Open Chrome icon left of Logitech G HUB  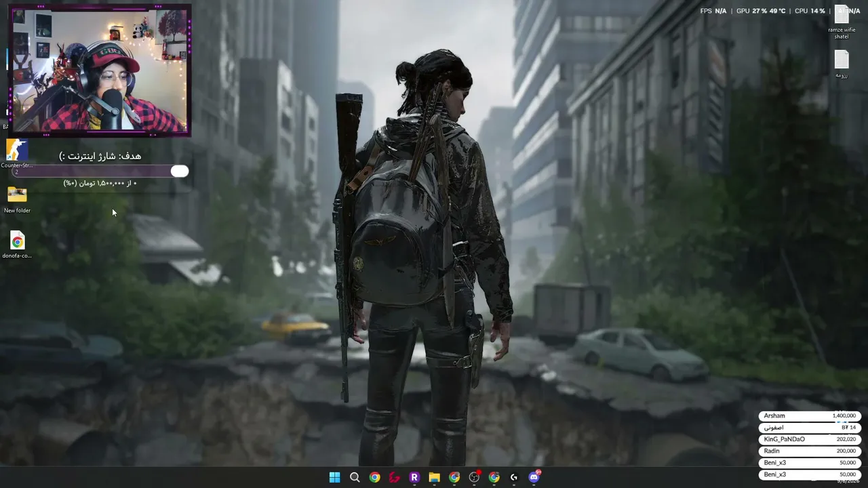click(x=494, y=477)
